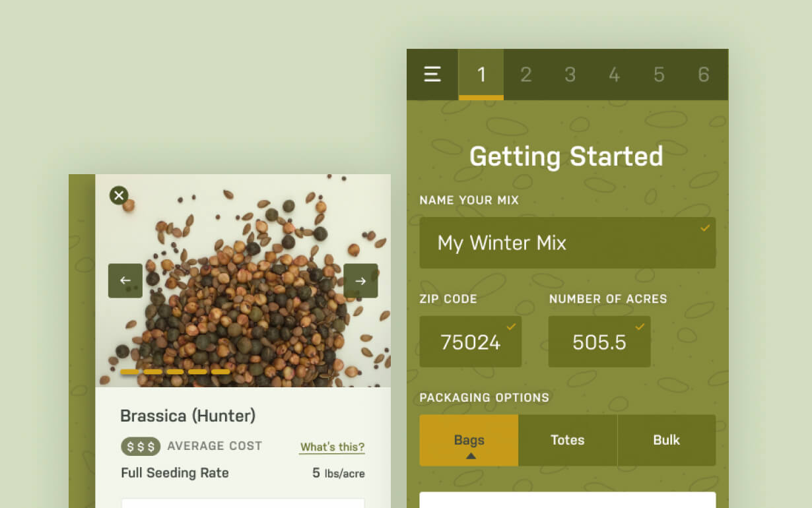Click the checkmark next to acres value

pos(639,326)
